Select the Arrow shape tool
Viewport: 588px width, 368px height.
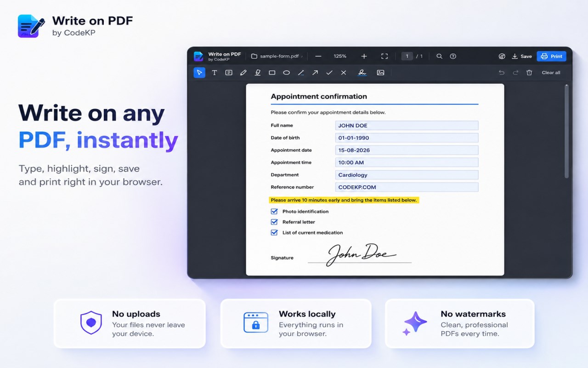coord(315,73)
